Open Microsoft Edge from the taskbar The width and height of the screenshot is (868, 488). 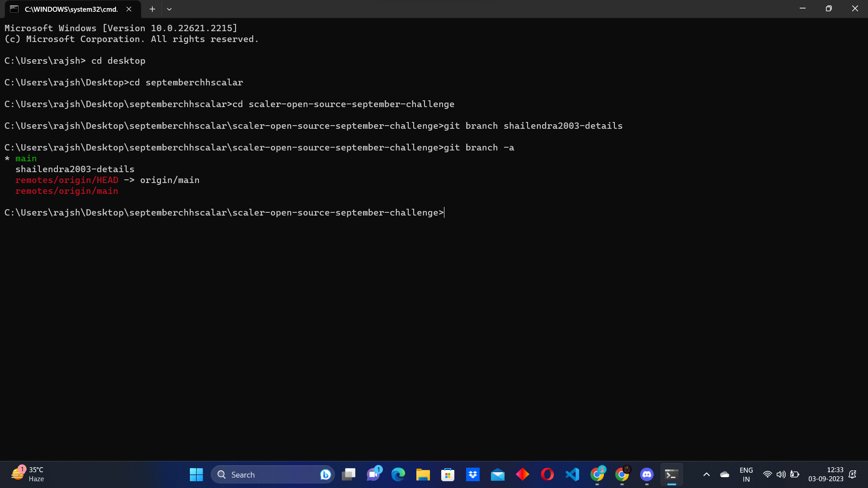(398, 474)
